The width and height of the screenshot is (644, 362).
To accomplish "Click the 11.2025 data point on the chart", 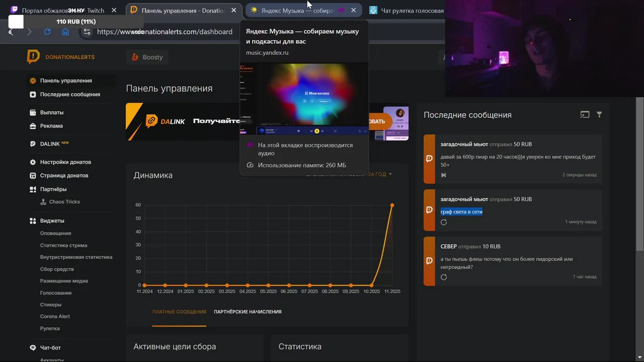I will click(392, 205).
